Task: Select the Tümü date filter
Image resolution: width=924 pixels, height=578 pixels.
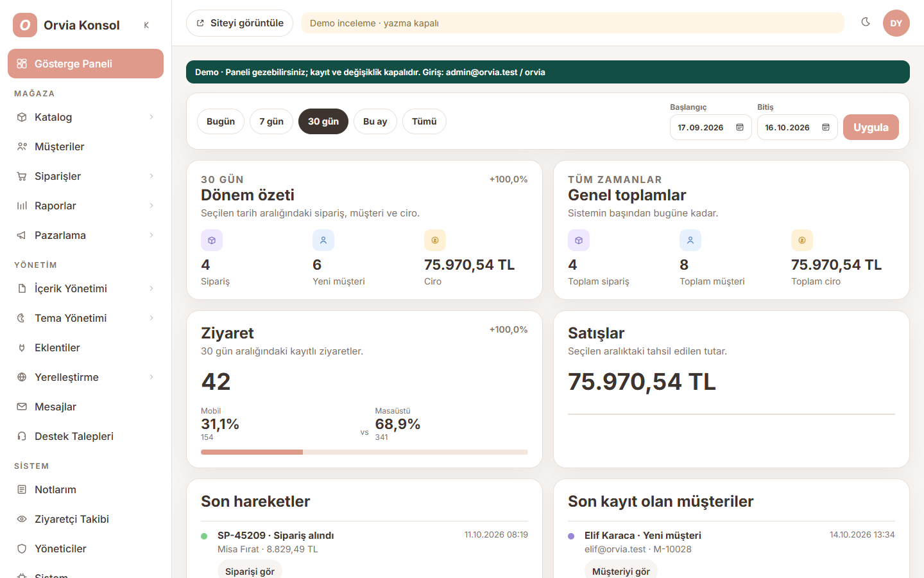Action: tap(424, 121)
